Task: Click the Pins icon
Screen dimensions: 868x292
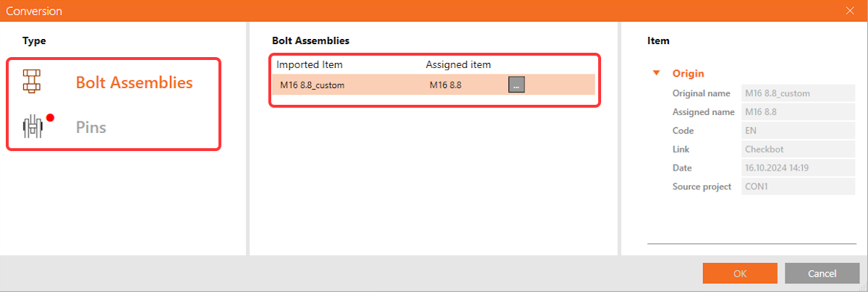Action: pyautogui.click(x=33, y=128)
